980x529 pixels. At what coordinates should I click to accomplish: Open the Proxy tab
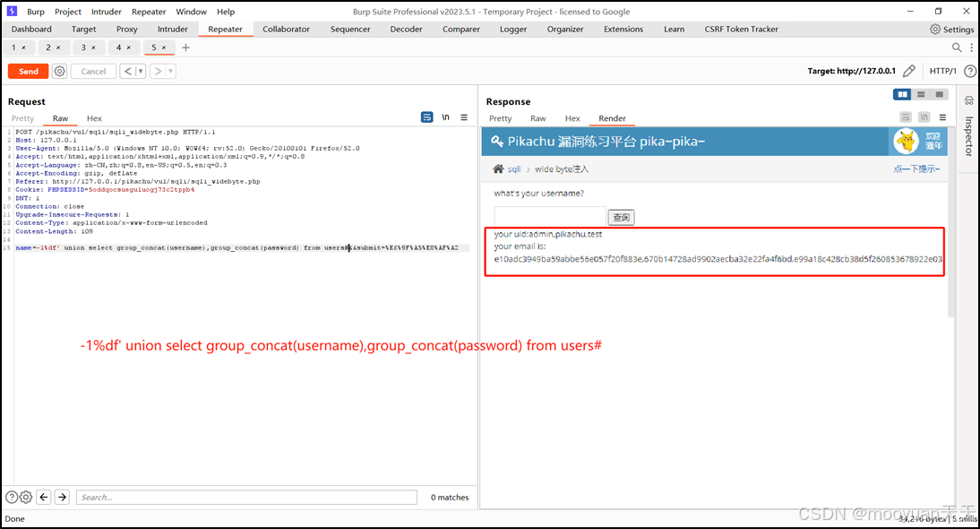[127, 30]
